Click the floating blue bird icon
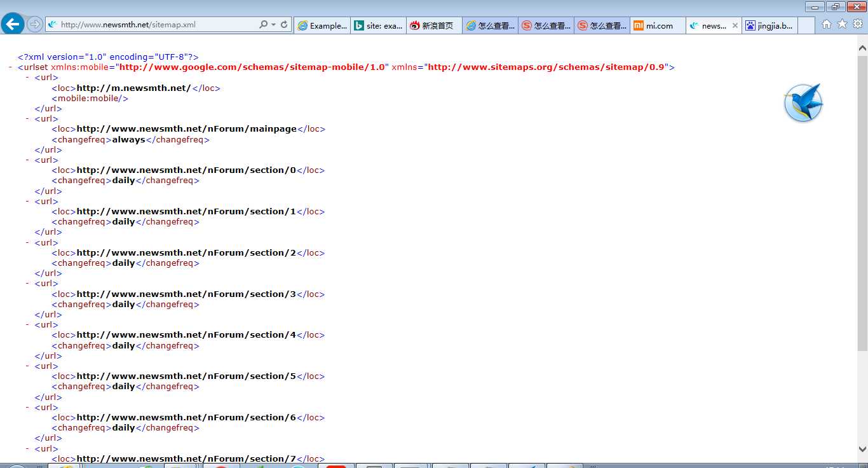This screenshot has width=868, height=468. [x=803, y=102]
